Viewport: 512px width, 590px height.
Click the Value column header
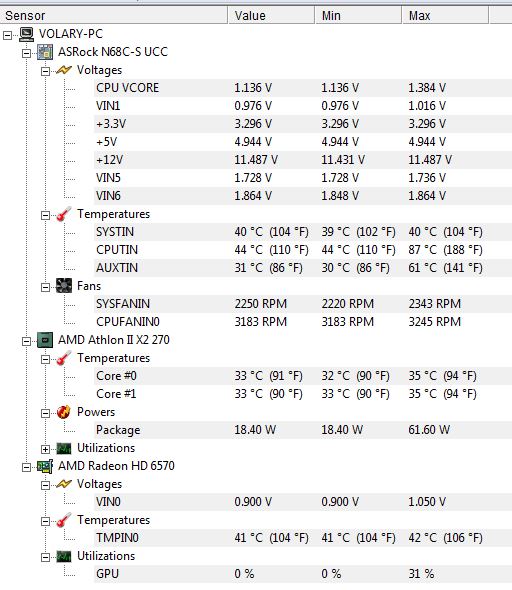coord(271,16)
